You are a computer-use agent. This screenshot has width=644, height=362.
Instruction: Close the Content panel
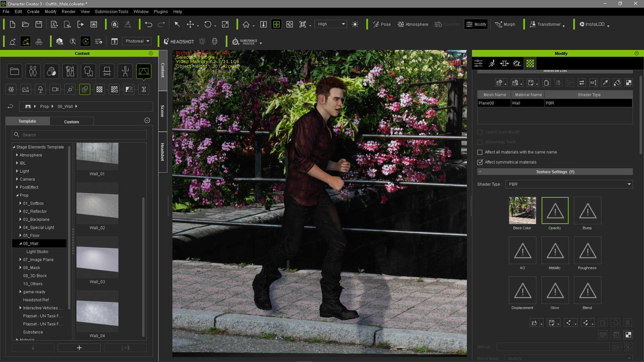[151, 53]
